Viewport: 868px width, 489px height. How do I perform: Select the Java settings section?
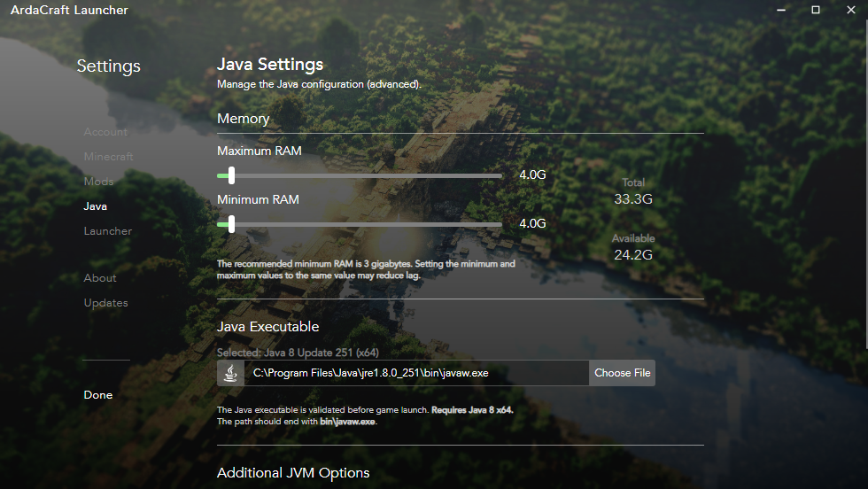tap(96, 206)
